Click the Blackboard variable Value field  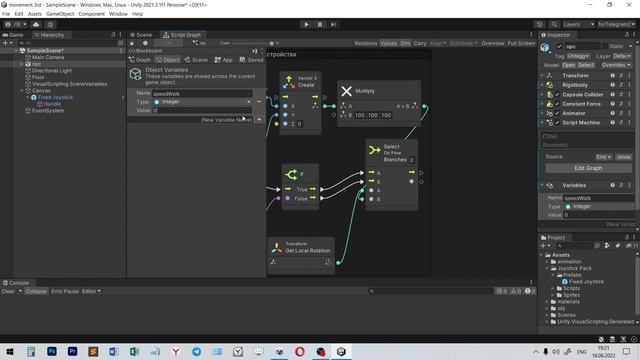point(202,110)
